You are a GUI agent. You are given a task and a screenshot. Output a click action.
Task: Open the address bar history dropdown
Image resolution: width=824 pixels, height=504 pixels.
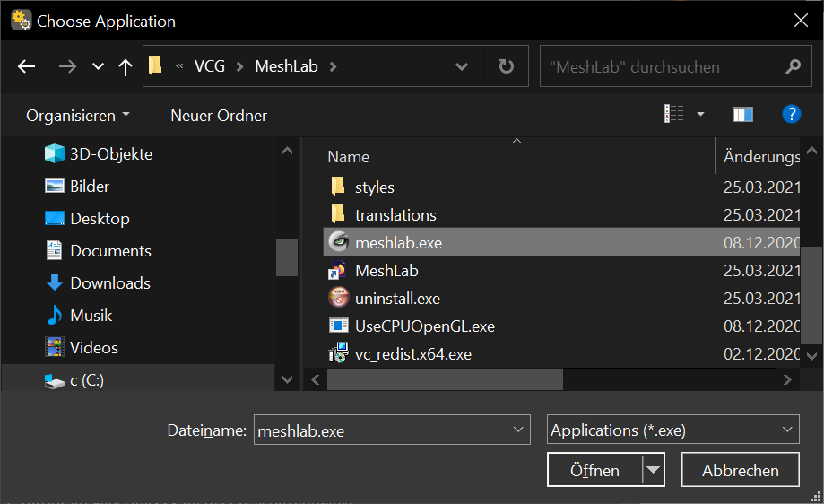462,66
